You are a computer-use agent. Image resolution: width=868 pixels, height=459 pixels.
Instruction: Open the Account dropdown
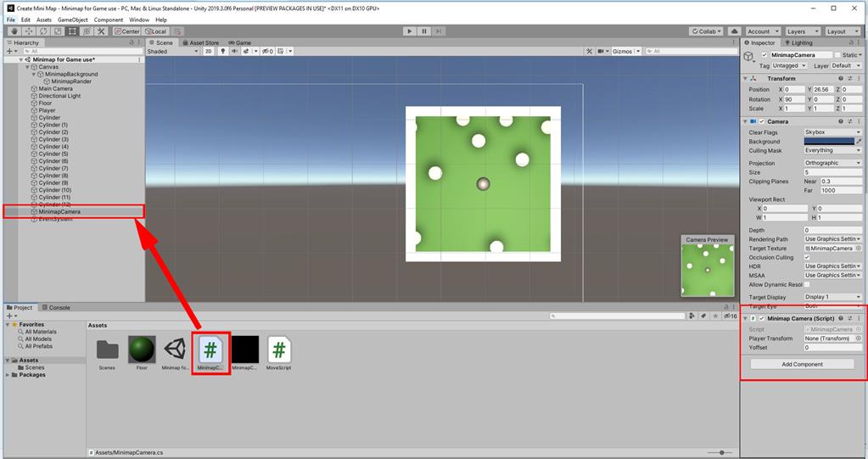point(763,31)
